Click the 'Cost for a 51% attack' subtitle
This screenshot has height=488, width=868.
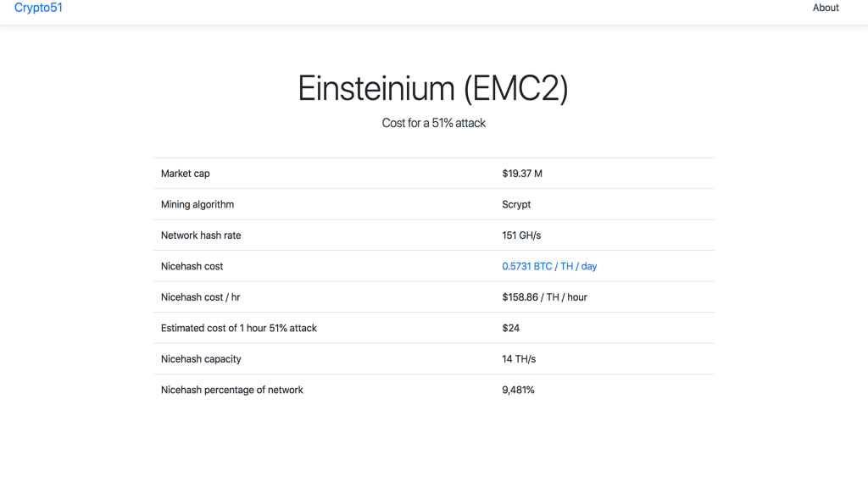click(433, 123)
